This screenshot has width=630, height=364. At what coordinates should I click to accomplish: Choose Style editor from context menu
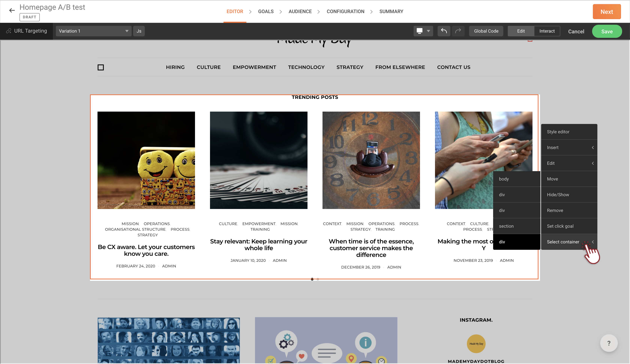pos(569,132)
